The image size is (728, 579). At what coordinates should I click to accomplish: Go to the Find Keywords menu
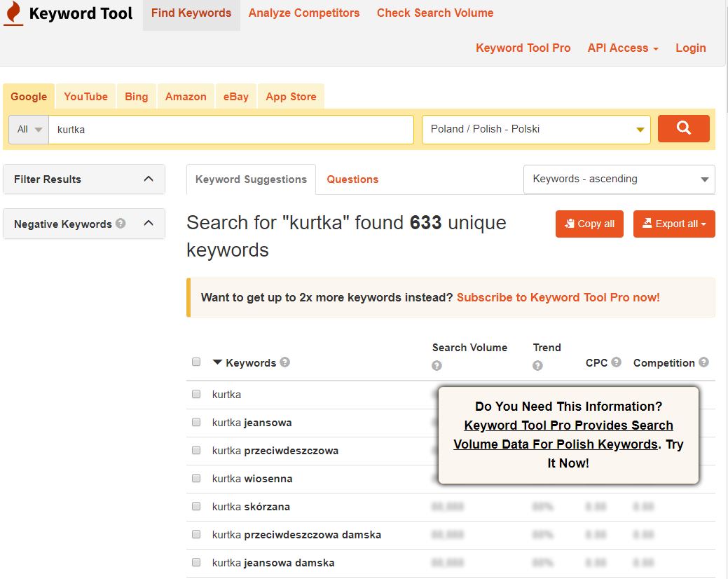point(191,13)
